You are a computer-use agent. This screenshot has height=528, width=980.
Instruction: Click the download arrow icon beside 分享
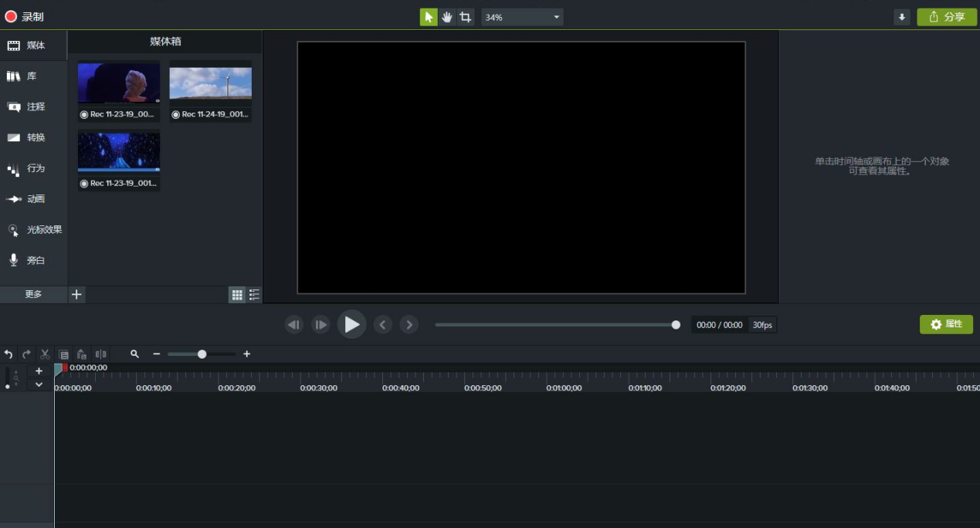point(901,17)
